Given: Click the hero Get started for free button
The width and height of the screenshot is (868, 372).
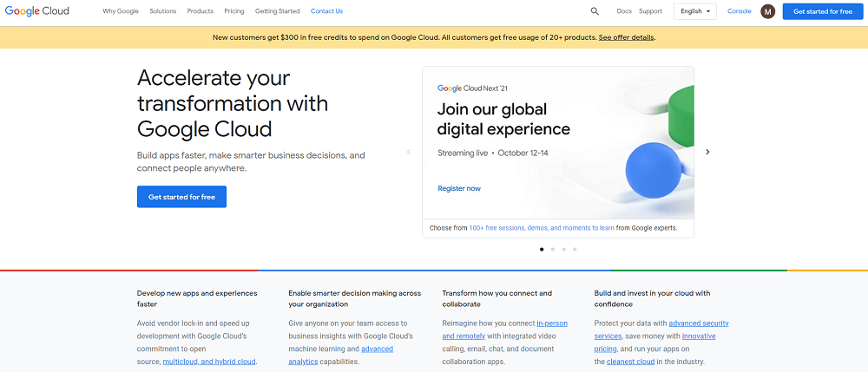Looking at the screenshot, I should 181,197.
